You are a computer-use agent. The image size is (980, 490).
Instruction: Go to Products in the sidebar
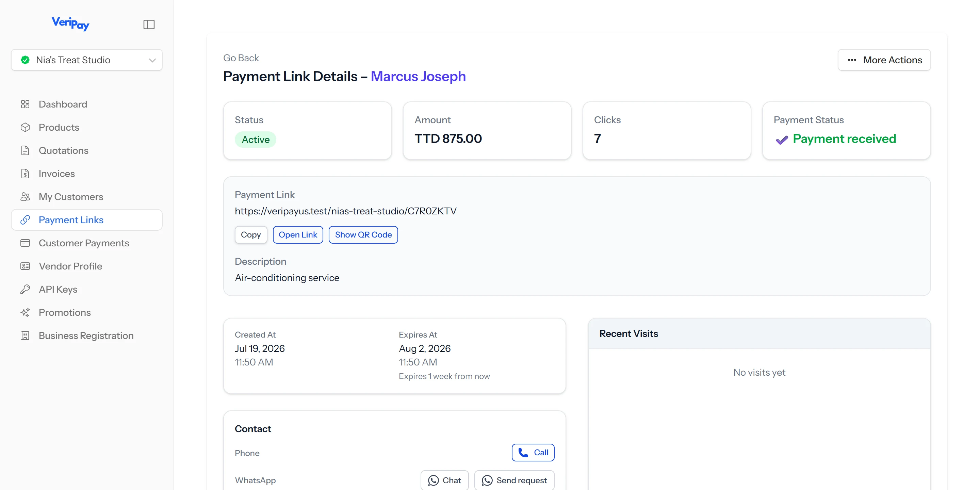pos(87,128)
